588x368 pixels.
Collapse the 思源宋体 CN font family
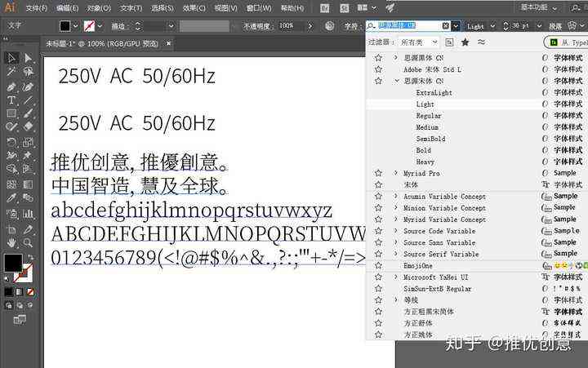(396, 81)
